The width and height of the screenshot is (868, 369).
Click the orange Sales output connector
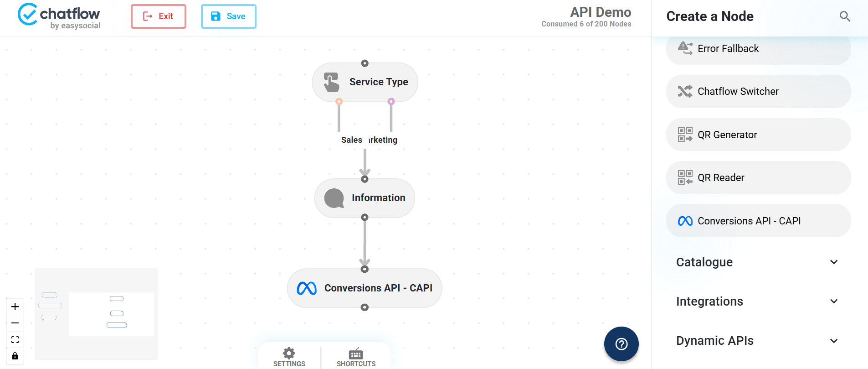point(339,101)
